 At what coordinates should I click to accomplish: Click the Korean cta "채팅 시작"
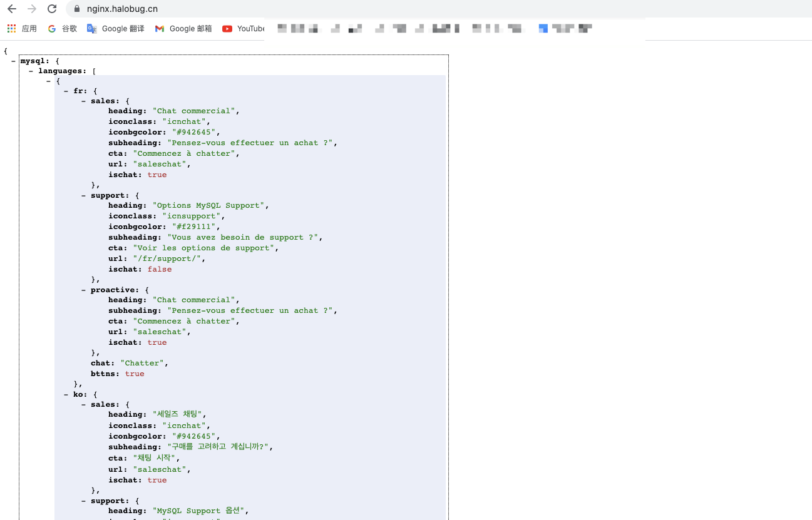click(154, 458)
